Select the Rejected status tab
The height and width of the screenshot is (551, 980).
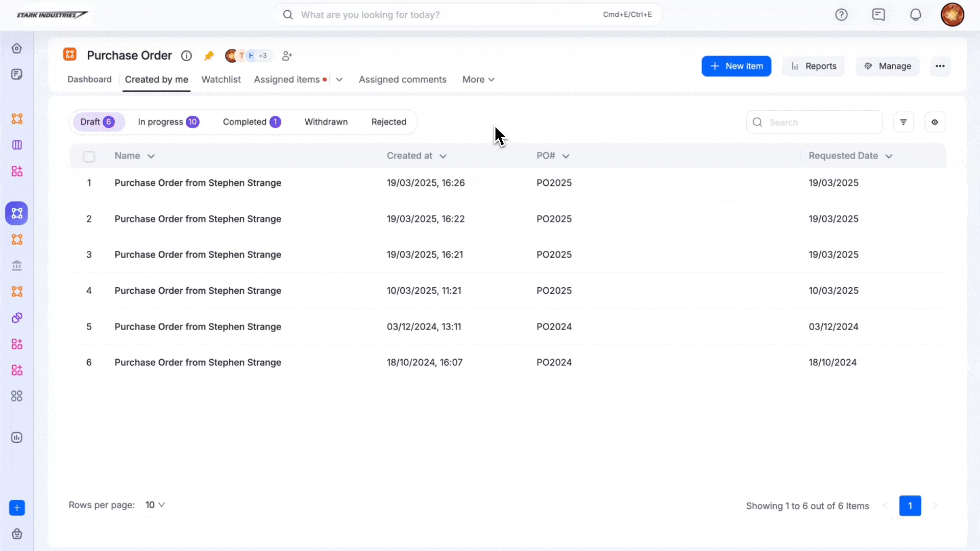pos(389,122)
